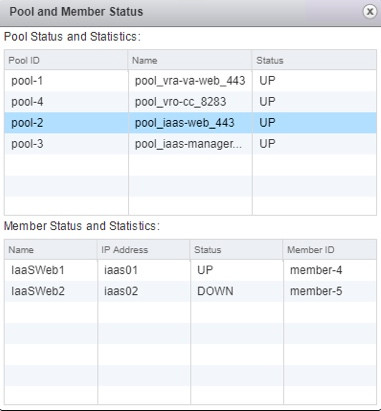Click the highlighted pool_iaas-web_443 cell
The image size is (381, 411).
190,123
